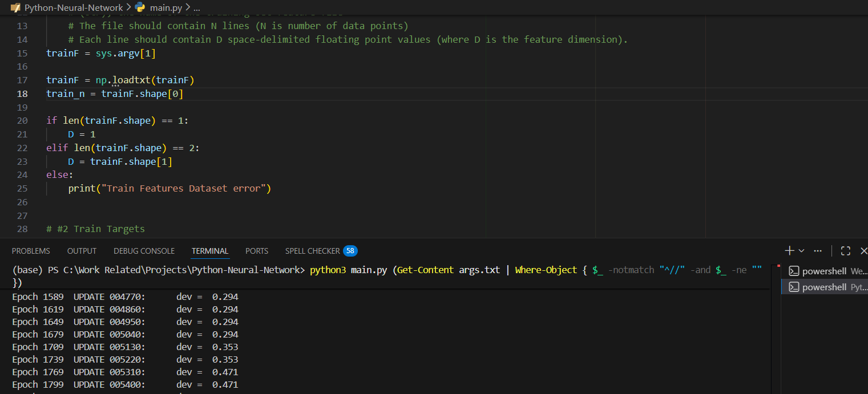This screenshot has height=394, width=868.
Task: Click the Python-Neural-Network folder icon in breadcrumbs
Action: click(x=15, y=8)
